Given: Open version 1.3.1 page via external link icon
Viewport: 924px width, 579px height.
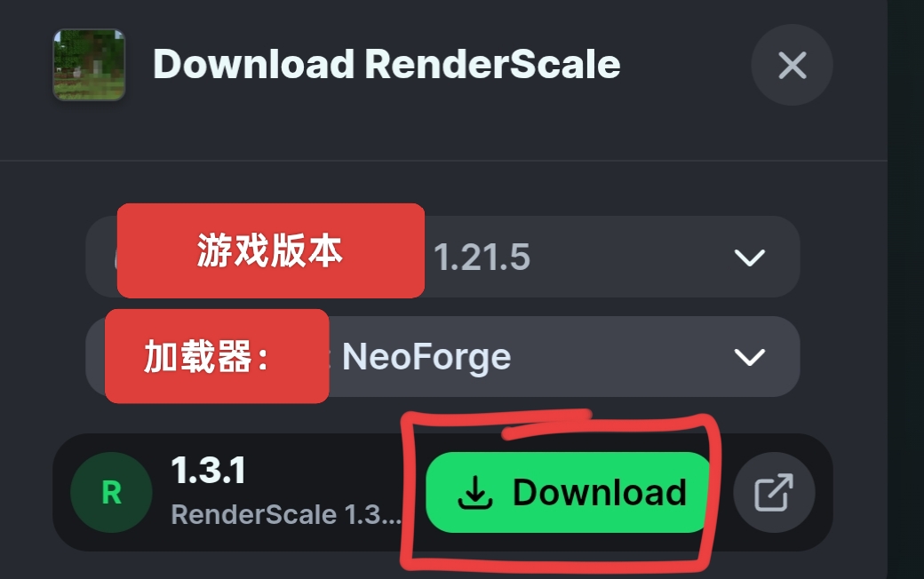Looking at the screenshot, I should pyautogui.click(x=774, y=492).
